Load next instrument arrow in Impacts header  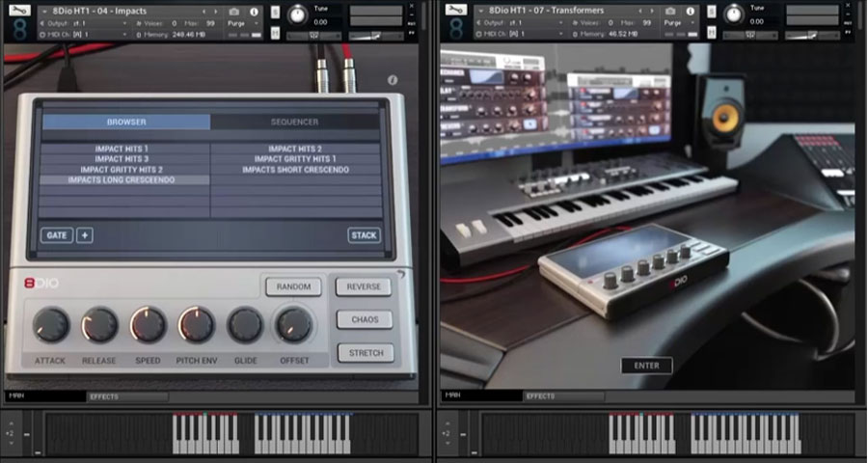click(x=215, y=12)
